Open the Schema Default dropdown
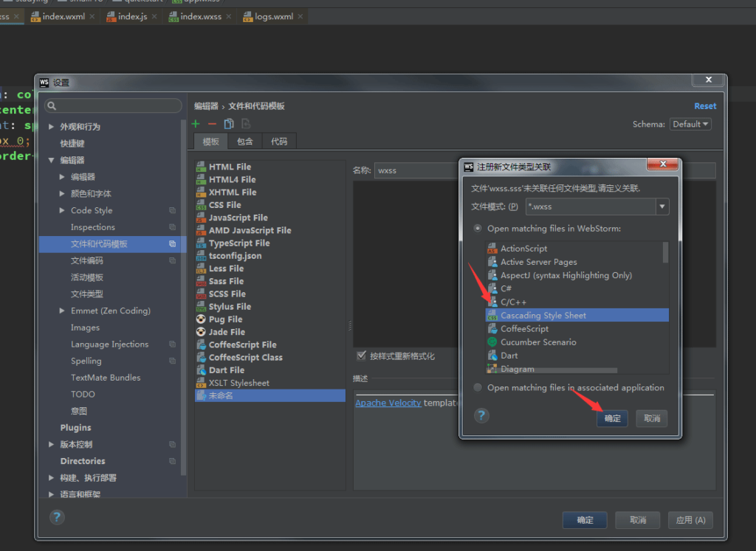This screenshot has width=756, height=551. pos(690,124)
